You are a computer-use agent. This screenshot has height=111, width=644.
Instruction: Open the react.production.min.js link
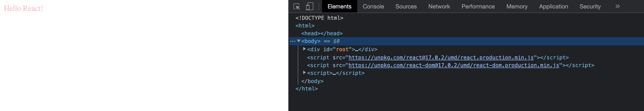[x=441, y=58]
